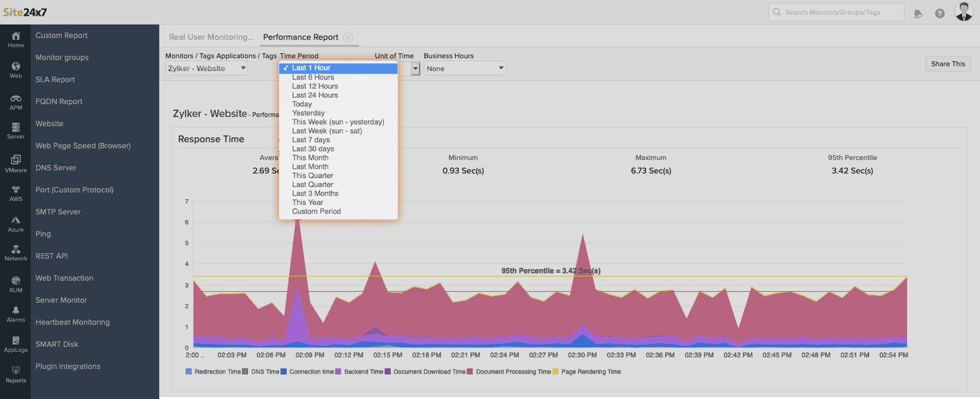The width and height of the screenshot is (980, 399).
Task: Open REST API report link
Action: [51, 256]
